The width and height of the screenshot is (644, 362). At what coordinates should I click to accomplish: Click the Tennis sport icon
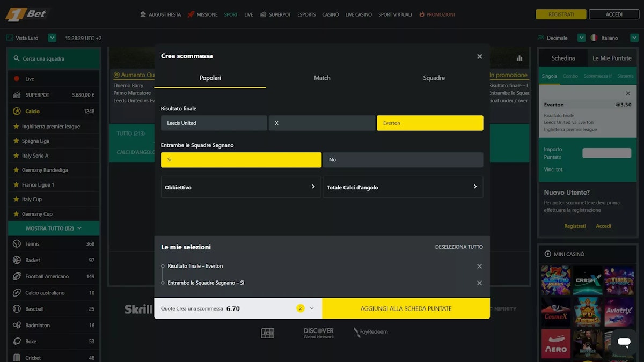tap(17, 244)
